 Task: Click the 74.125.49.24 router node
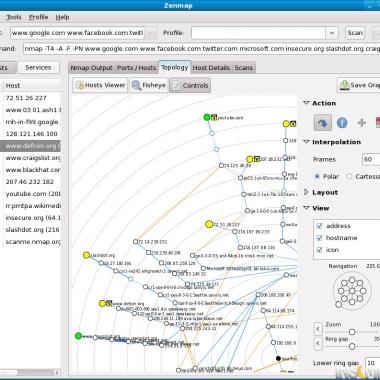point(221,165)
